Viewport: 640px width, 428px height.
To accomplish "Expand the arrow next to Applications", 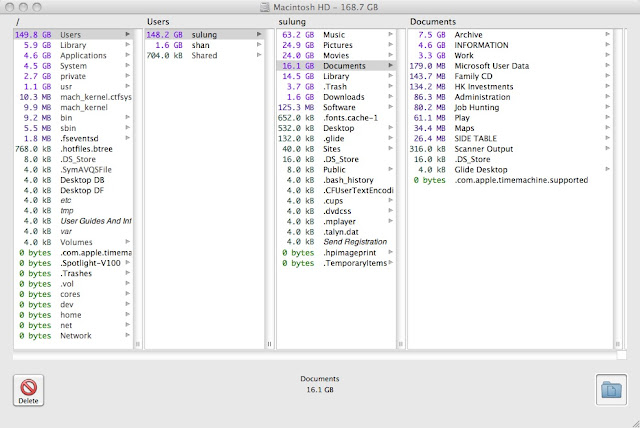I will [x=128, y=55].
